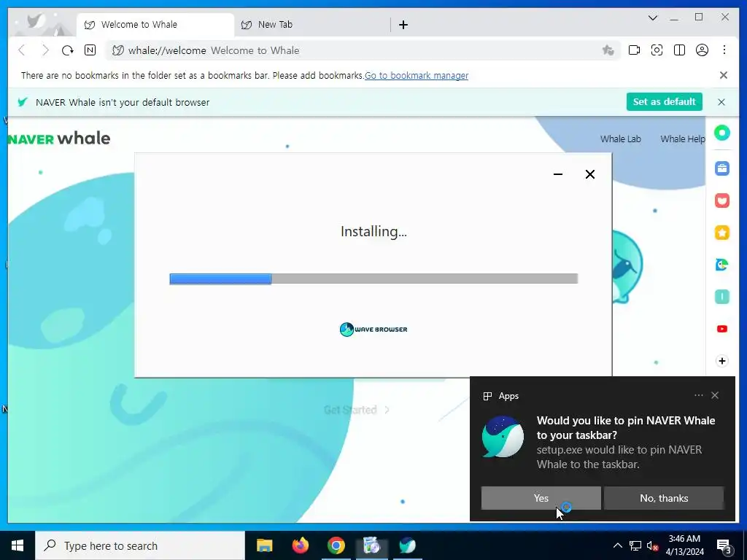Image resolution: width=747 pixels, height=560 pixels.
Task: Switch to the Welcome to Whale tab
Action: 155,25
